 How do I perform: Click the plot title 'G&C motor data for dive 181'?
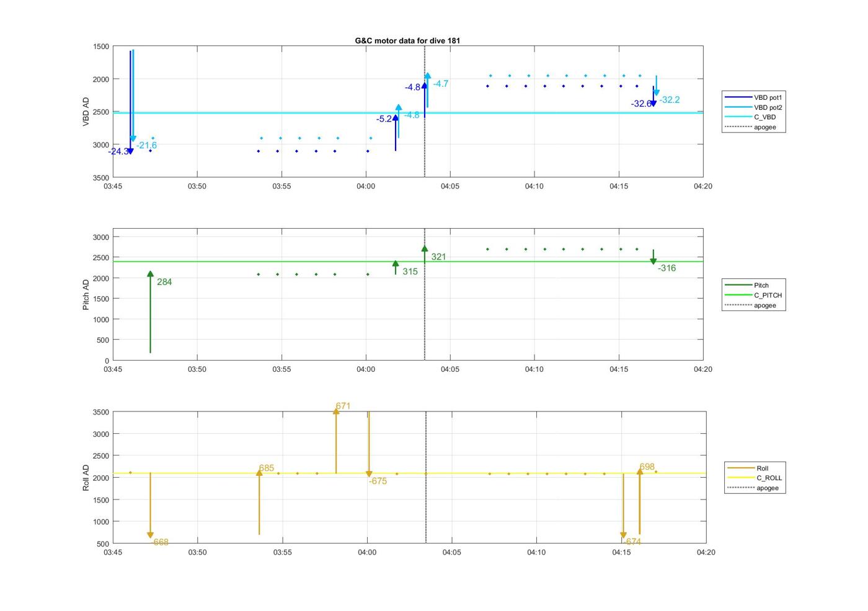407,41
